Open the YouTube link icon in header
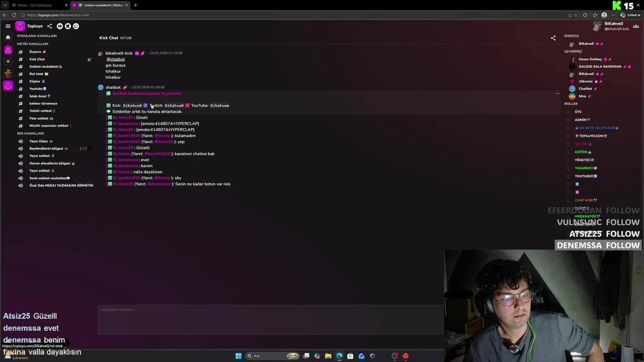 coord(60,26)
